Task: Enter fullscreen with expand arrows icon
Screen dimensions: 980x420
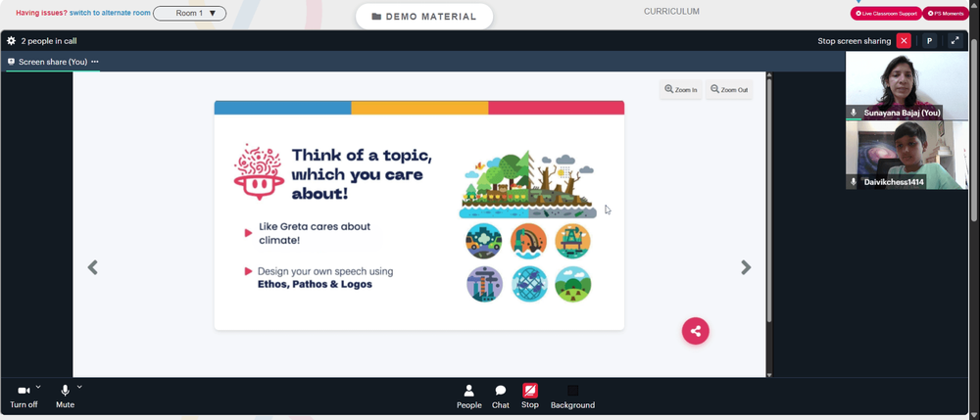Action: click(x=955, y=41)
